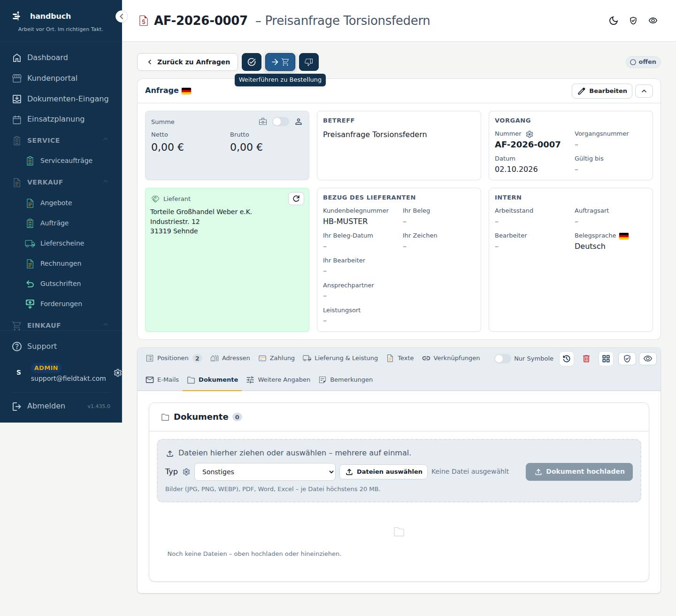Go back via Zurück zu Anfragen
This screenshot has height=616, width=676.
tap(187, 62)
